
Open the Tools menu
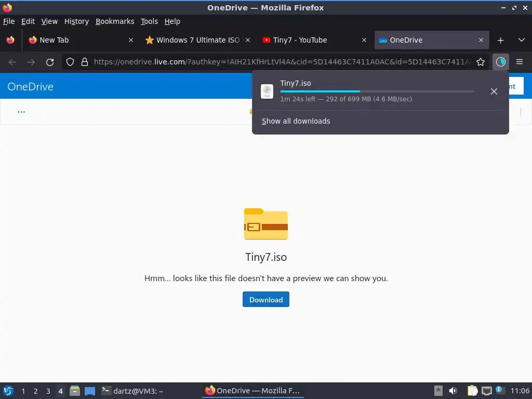point(149,21)
